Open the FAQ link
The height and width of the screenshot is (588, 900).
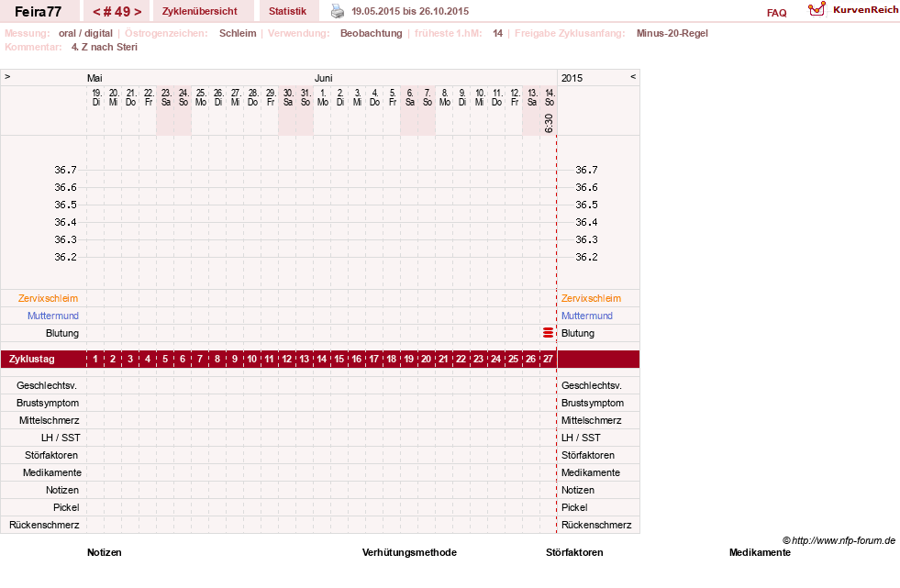point(776,13)
